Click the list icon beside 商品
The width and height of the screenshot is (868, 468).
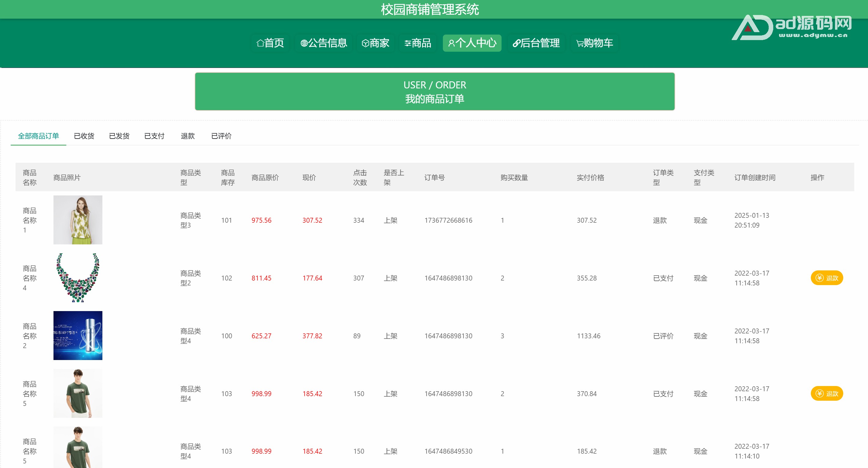pyautogui.click(x=408, y=43)
